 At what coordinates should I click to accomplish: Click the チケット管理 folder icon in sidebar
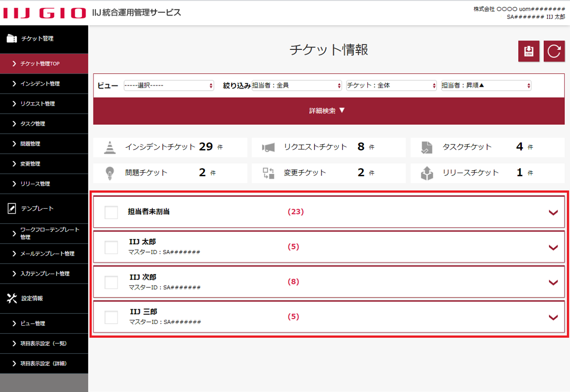[x=12, y=39]
